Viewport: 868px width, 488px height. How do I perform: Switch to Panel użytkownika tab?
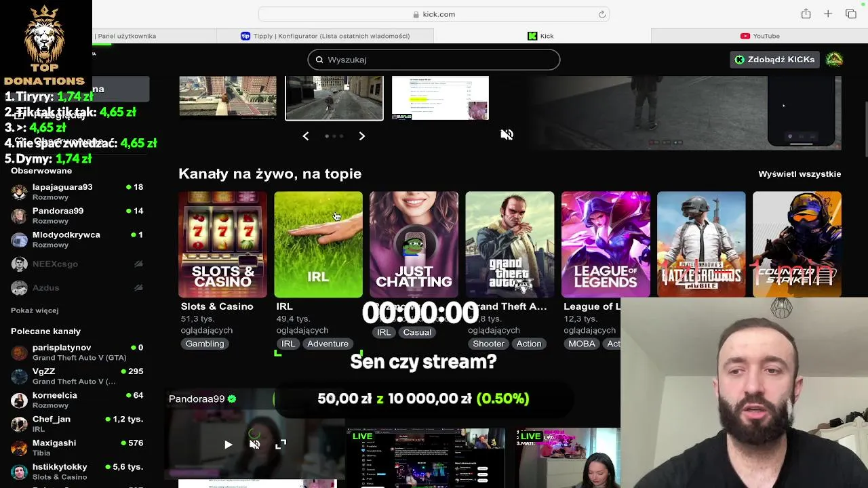coord(126,36)
